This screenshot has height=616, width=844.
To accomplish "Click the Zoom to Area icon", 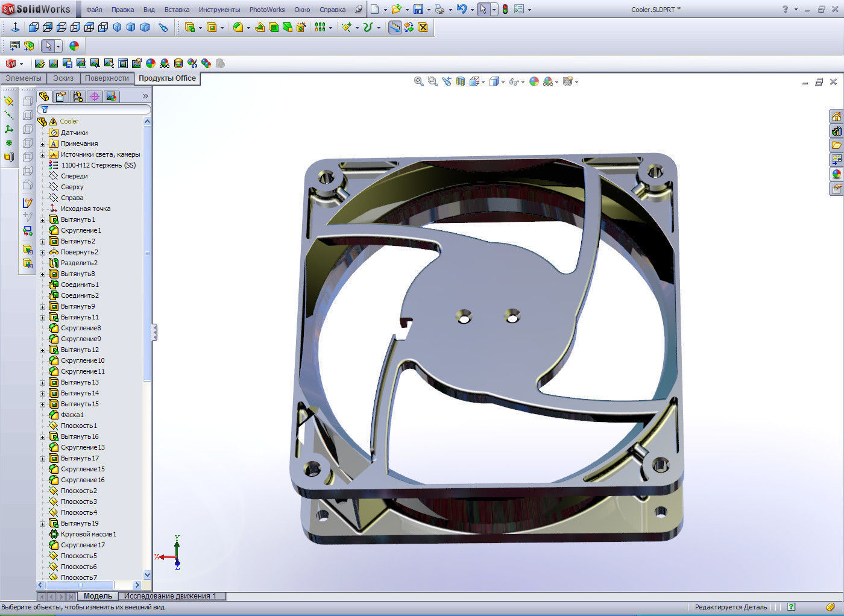I will (432, 81).
